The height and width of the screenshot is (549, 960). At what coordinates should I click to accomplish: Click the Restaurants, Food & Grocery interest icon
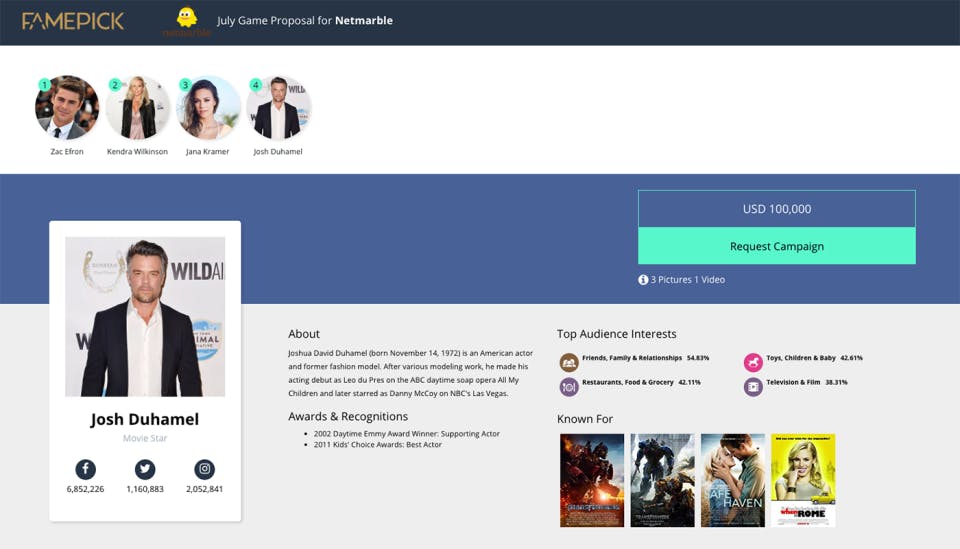pos(569,387)
